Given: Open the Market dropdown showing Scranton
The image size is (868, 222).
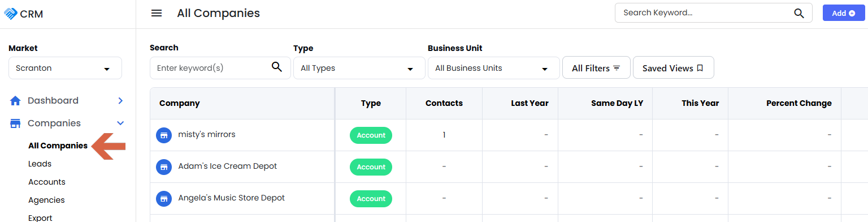Looking at the screenshot, I should [65, 68].
